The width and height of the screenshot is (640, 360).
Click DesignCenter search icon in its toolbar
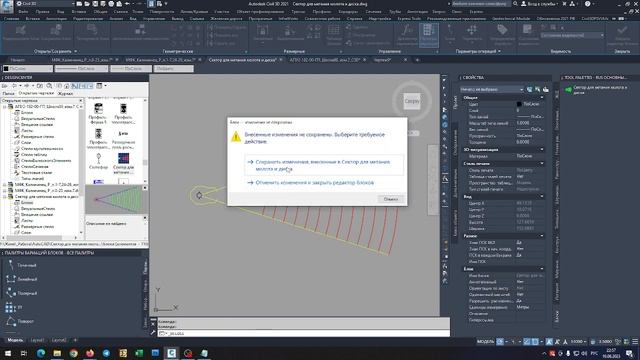[x=49, y=86]
